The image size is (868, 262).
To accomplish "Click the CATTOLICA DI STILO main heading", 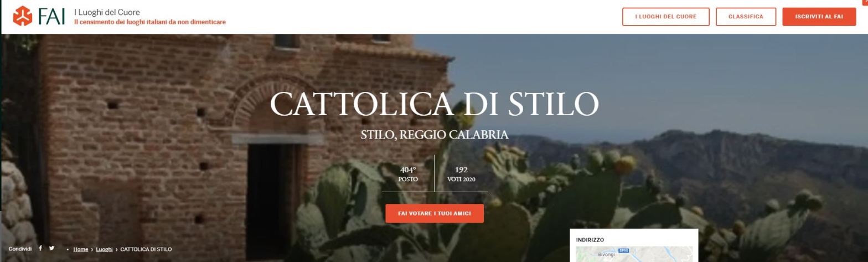I will coord(435,104).
